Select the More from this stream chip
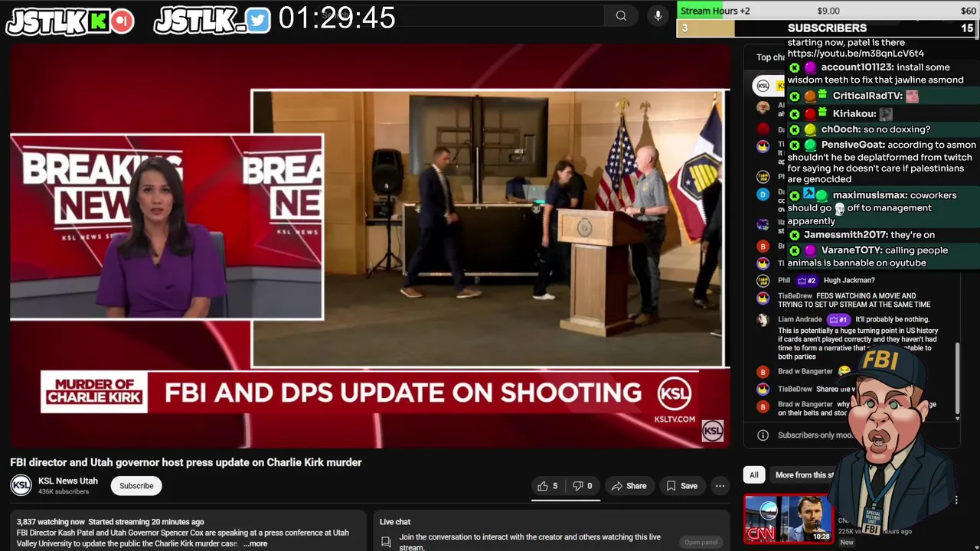Image resolution: width=980 pixels, height=551 pixels. (805, 475)
